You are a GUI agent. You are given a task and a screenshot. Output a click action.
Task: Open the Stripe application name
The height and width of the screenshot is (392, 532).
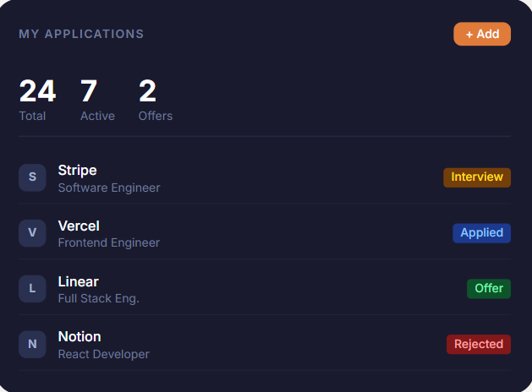[x=77, y=171]
